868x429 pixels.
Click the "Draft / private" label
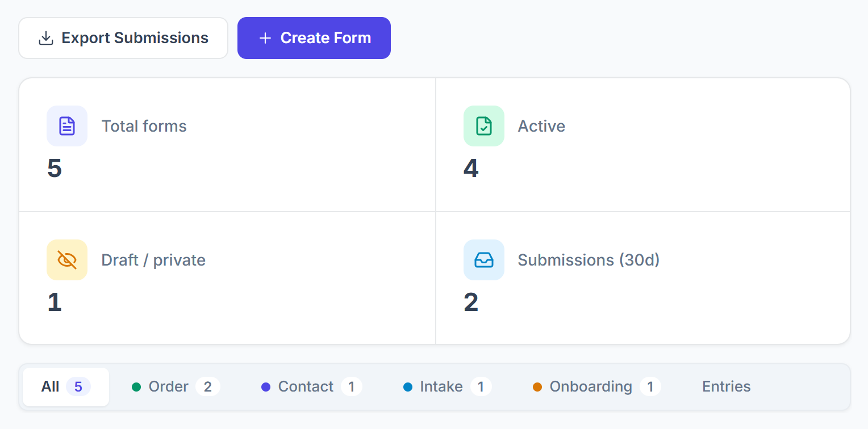tap(153, 260)
